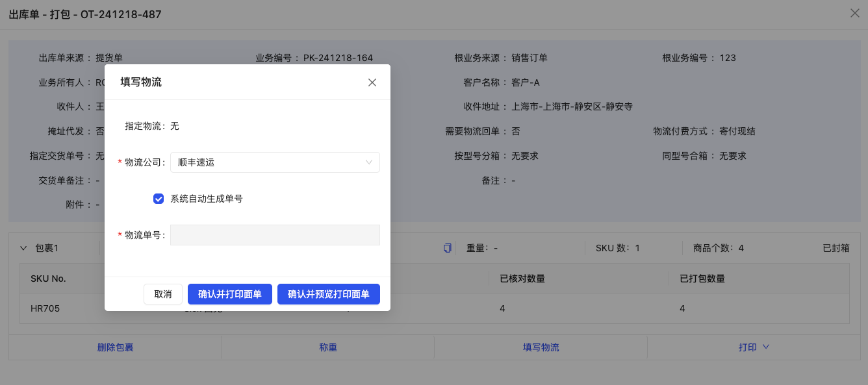Click the 取消 button

(163, 293)
